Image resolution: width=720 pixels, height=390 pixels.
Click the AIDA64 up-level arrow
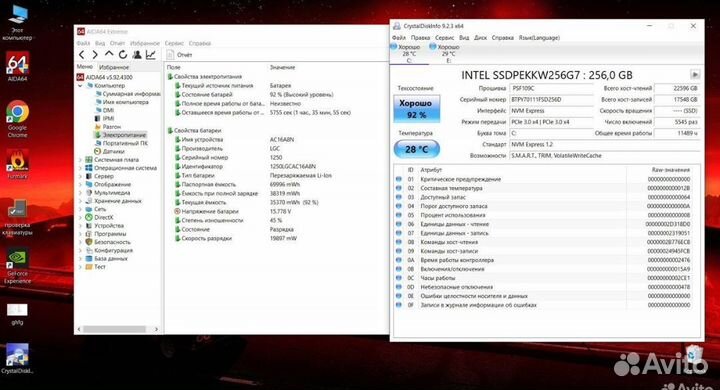point(109,54)
